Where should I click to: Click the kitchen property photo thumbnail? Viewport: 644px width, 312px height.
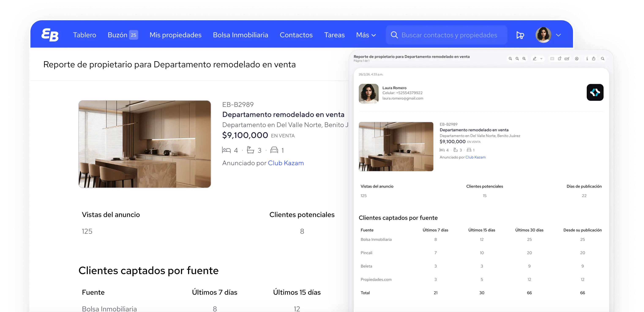click(x=145, y=144)
